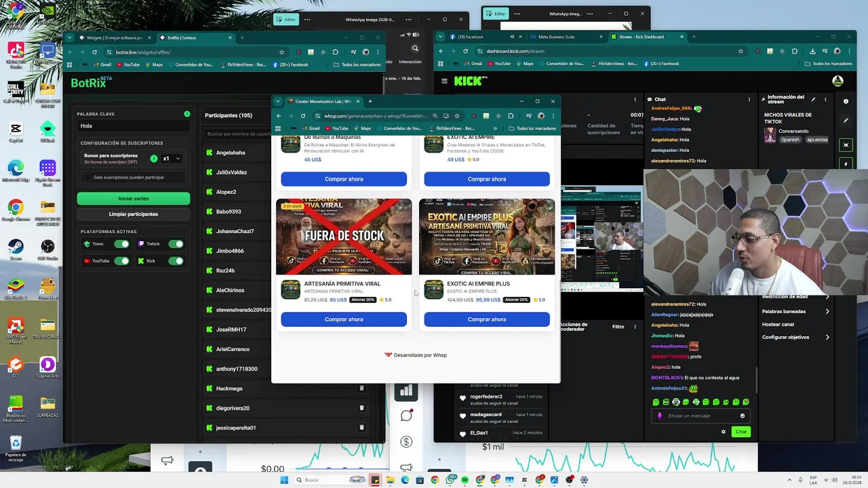Buy EXOTIC AI EMPIRE PLUS with Comprar ahora
Image resolution: width=868 pixels, height=488 pixels.
[x=487, y=319]
